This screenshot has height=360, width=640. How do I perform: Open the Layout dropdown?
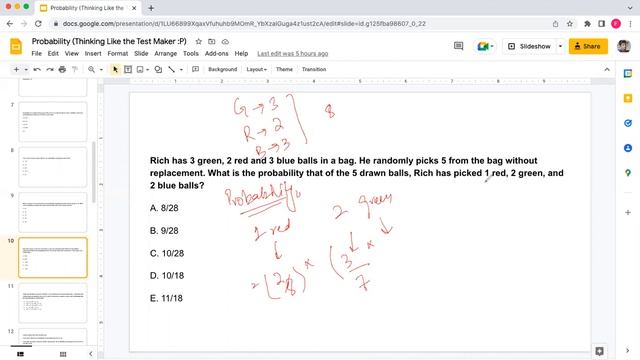pyautogui.click(x=256, y=69)
